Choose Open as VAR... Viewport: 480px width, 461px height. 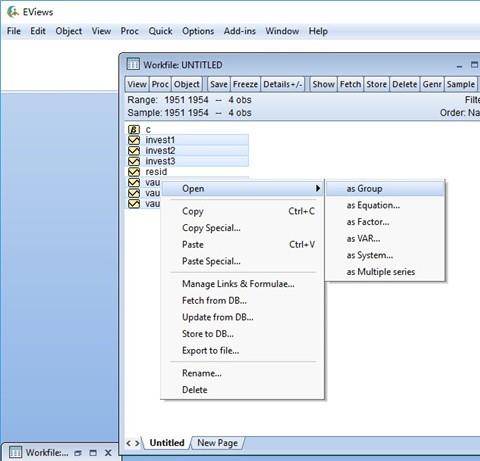(385, 239)
